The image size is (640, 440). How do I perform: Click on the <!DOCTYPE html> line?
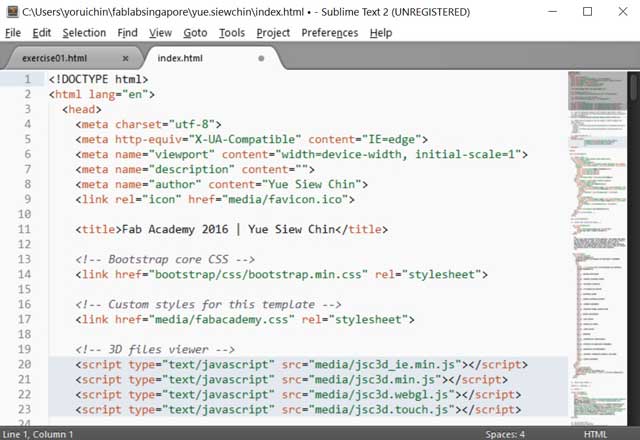(x=98, y=79)
